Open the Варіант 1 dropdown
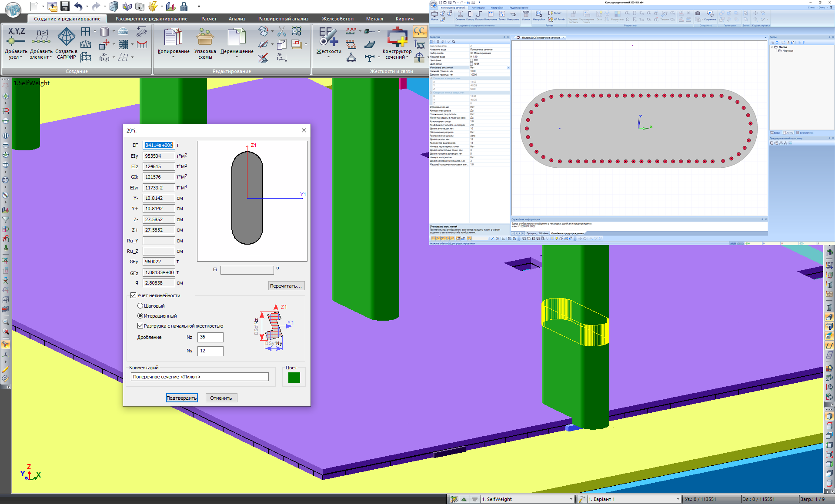Viewport: 835px width, 504px height. tap(678, 499)
